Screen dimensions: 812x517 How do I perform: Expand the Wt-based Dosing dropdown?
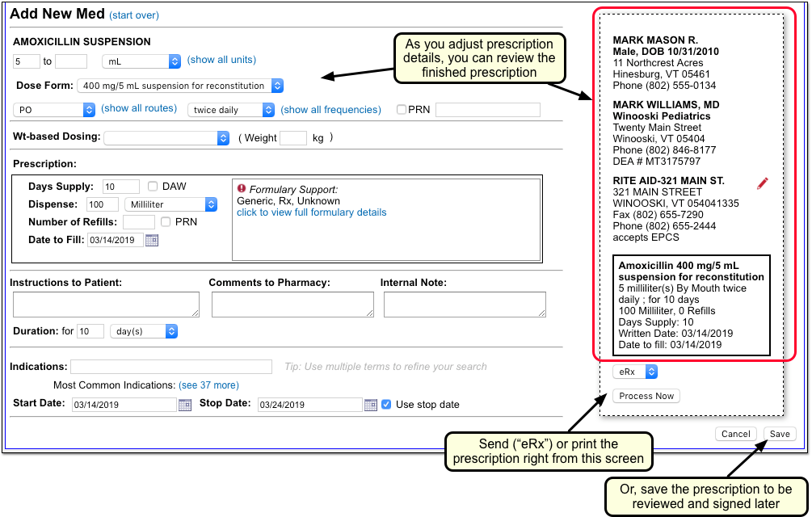pos(166,138)
